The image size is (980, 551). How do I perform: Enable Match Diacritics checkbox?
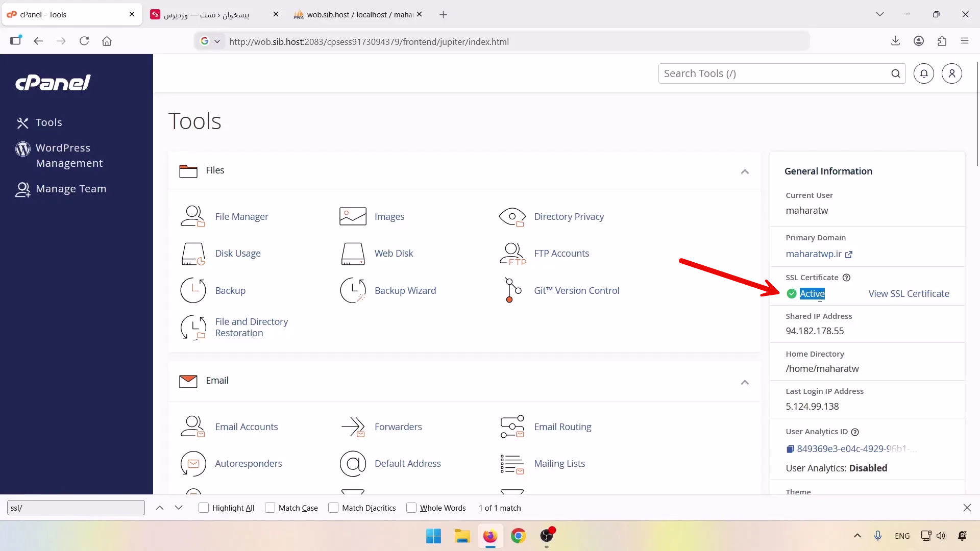[333, 508]
